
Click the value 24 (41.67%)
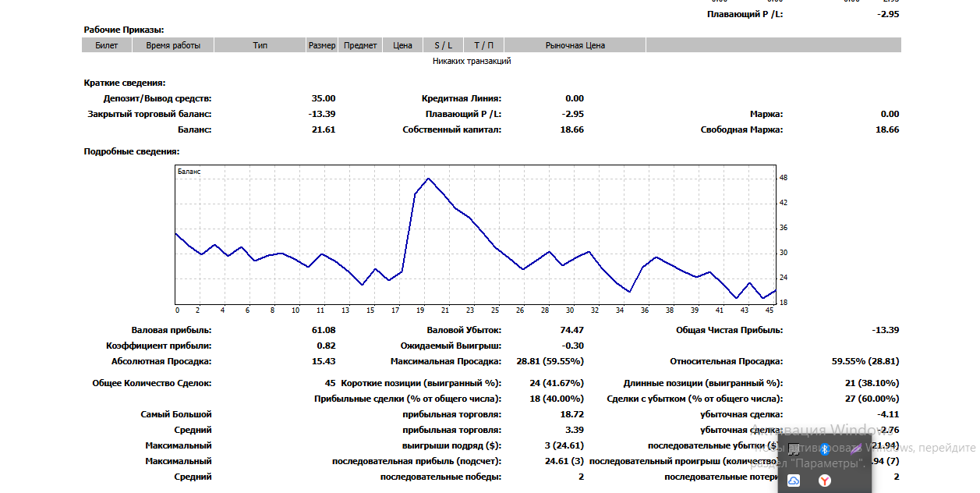(557, 383)
